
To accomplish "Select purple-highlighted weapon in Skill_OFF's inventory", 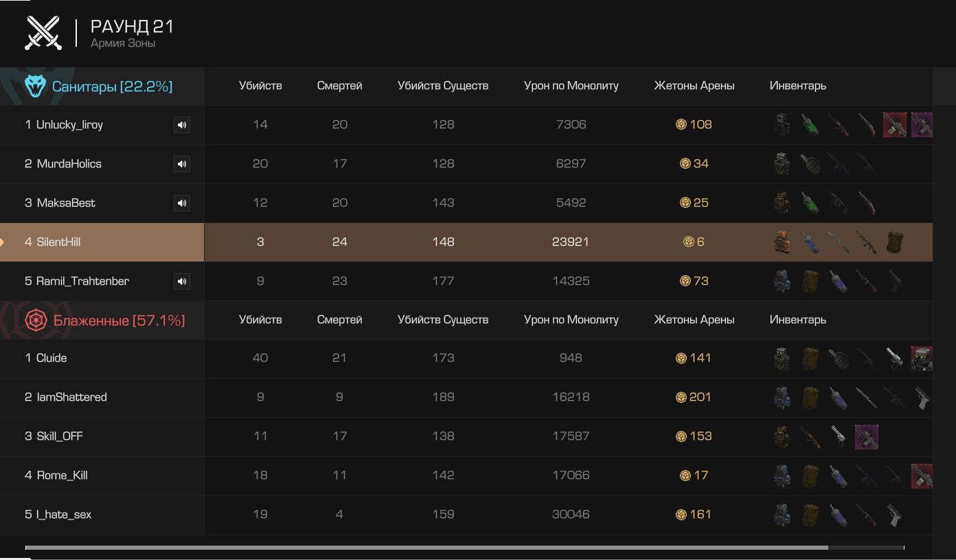I will click(867, 436).
